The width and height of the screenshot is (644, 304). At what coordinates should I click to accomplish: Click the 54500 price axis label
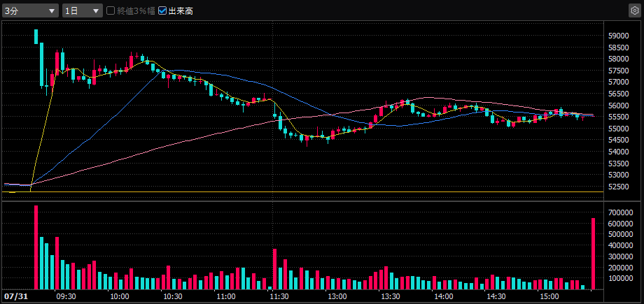(618, 140)
